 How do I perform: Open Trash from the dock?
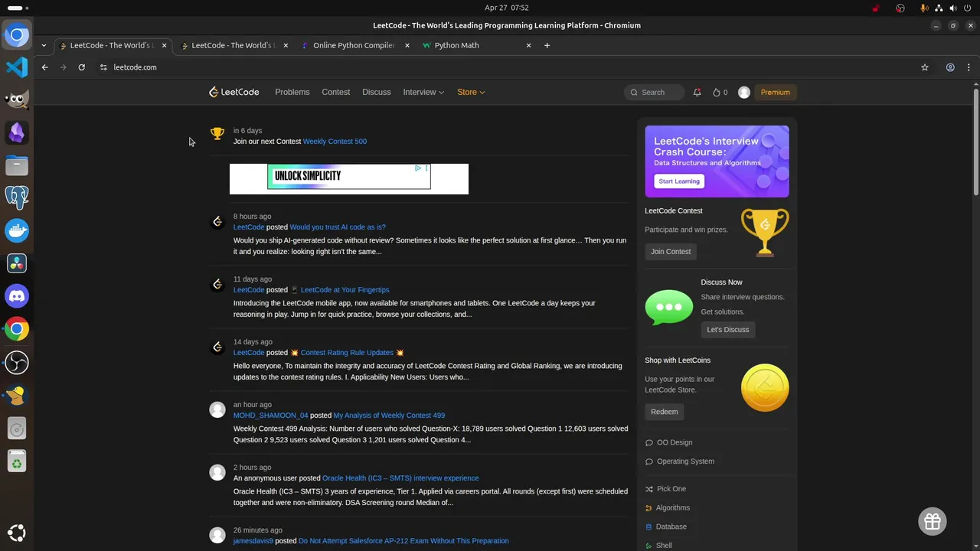click(x=17, y=461)
